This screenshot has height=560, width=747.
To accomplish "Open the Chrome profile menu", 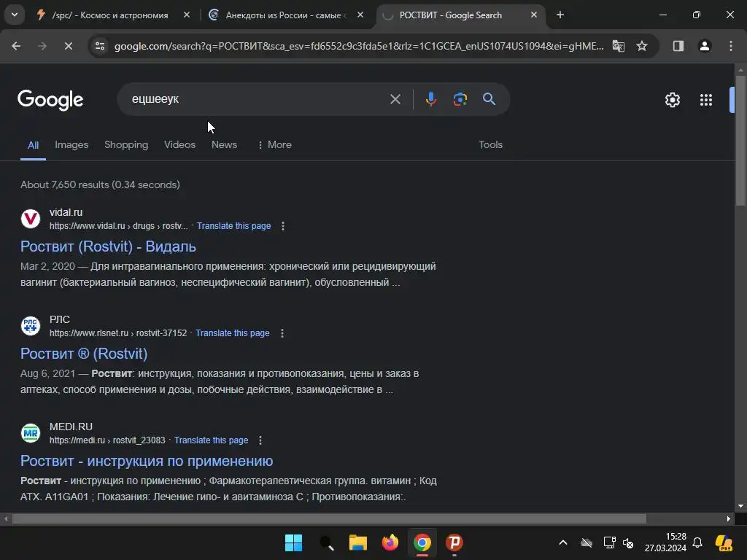I will pyautogui.click(x=705, y=46).
